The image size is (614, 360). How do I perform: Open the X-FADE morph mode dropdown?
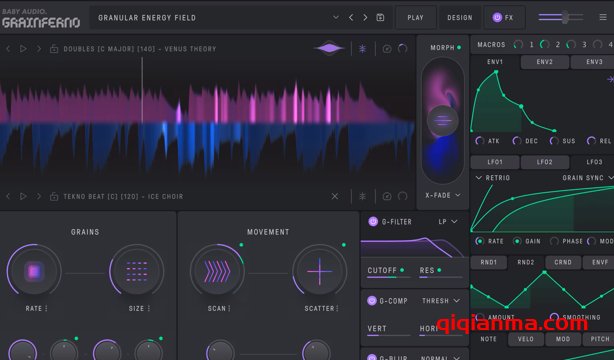[442, 195]
